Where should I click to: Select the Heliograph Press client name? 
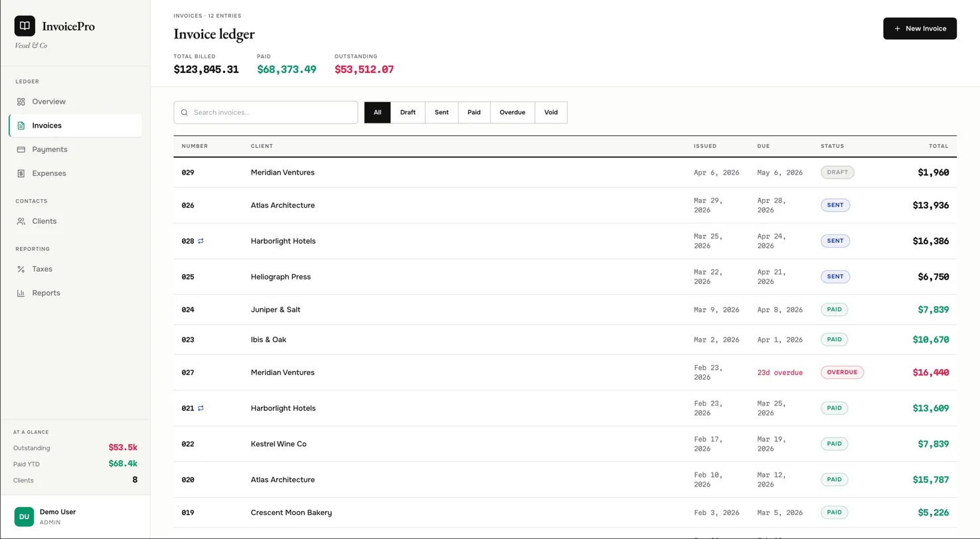tap(281, 277)
